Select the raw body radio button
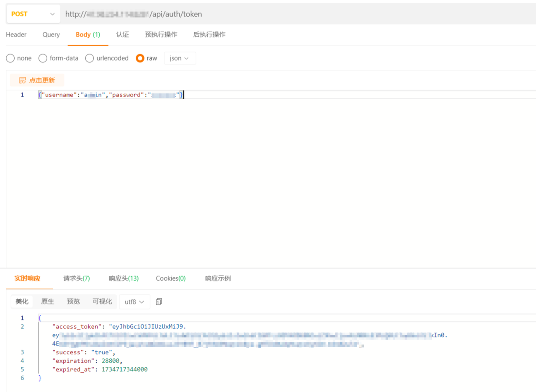Viewport: 536px width, 392px height. [140, 58]
